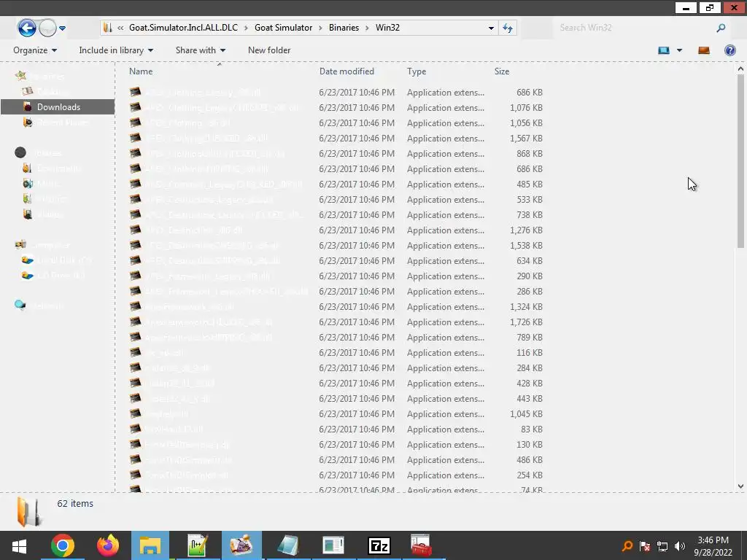The height and width of the screenshot is (560, 747).
Task: Create a New folder from the toolbar
Action: 269,50
